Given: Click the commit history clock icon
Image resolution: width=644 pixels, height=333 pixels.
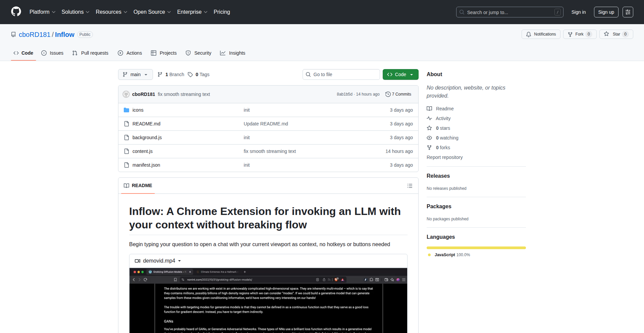Looking at the screenshot, I should (x=388, y=94).
